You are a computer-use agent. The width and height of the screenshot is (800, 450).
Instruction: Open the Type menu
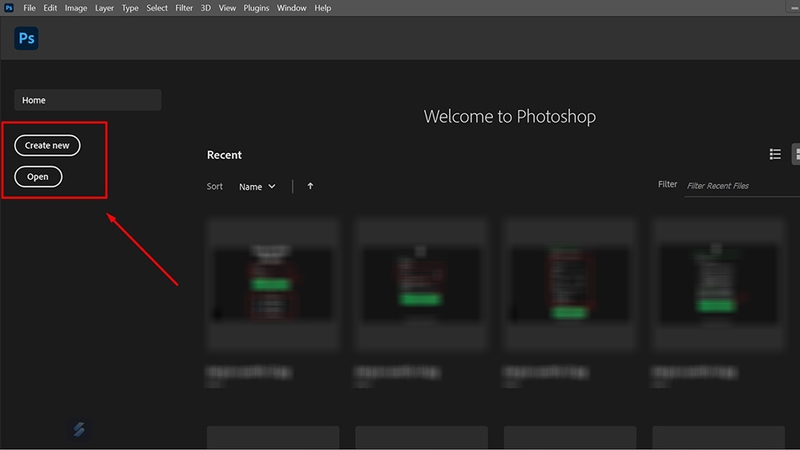(x=130, y=8)
